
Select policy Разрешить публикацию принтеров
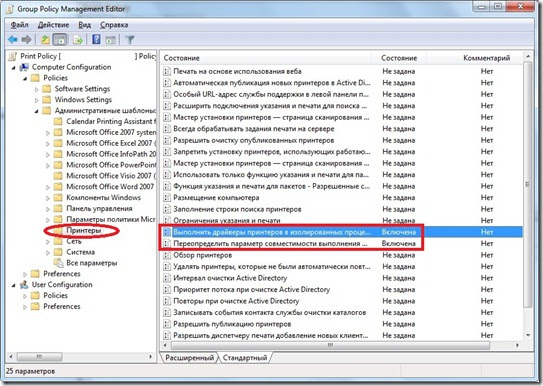coord(232,324)
